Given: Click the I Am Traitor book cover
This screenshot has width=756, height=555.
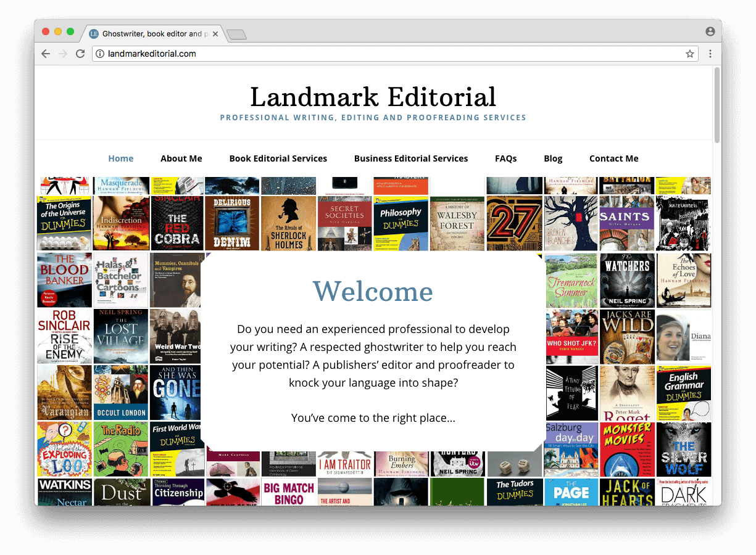Looking at the screenshot, I should [344, 464].
